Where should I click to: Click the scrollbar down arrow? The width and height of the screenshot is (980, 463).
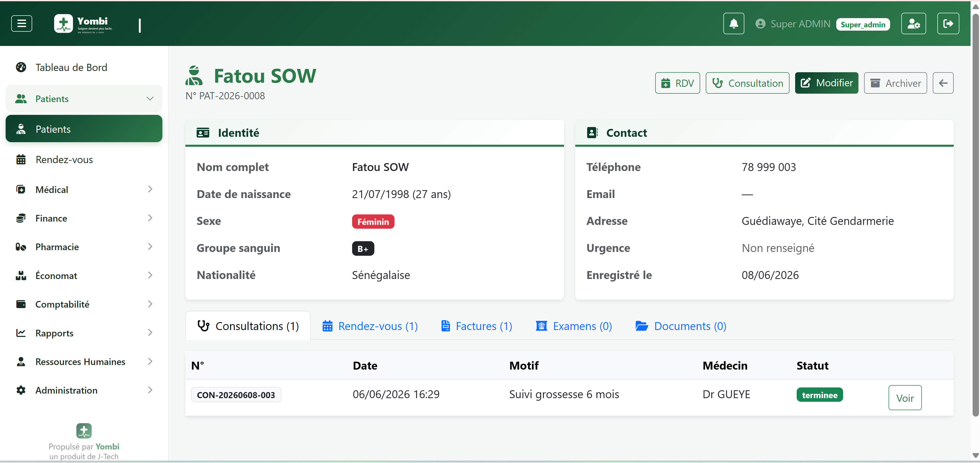975,455
